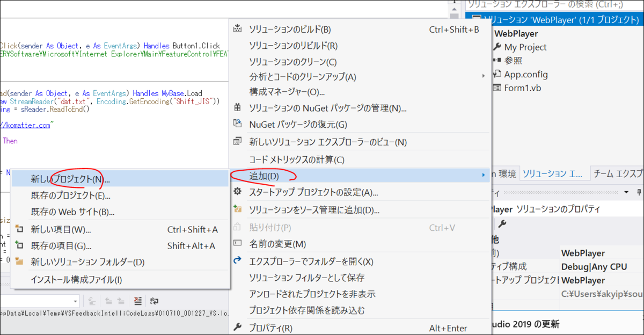This screenshot has height=335, width=644.
Task: Click the NuGet package restore icon
Action: 236,124
